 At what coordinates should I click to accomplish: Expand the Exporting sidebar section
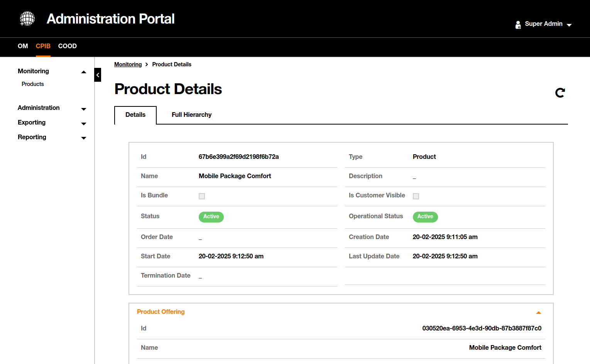84,124
